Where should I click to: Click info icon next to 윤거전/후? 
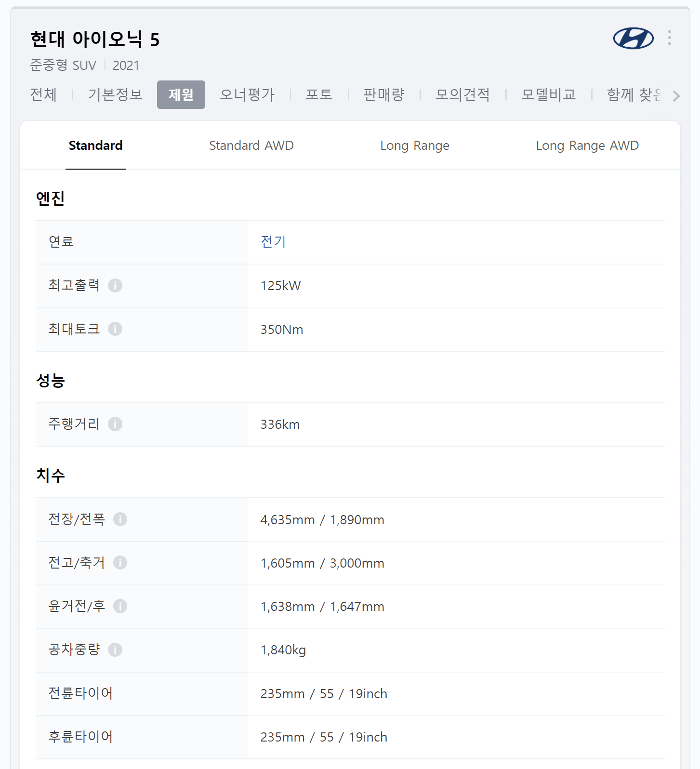click(120, 606)
